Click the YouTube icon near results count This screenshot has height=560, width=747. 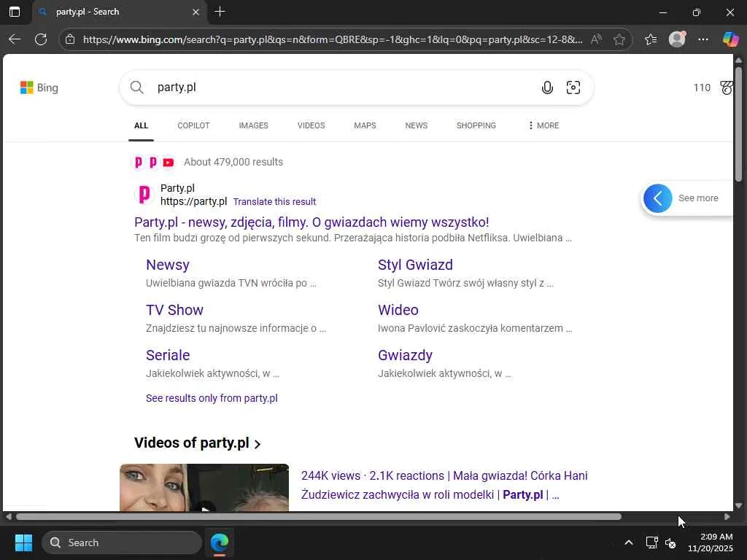tap(169, 163)
